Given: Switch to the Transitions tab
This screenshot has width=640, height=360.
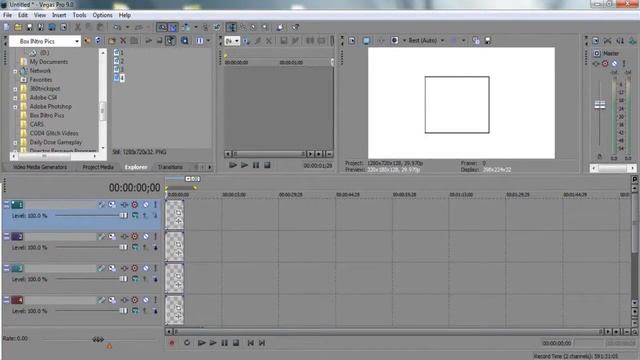Looking at the screenshot, I should tap(170, 167).
